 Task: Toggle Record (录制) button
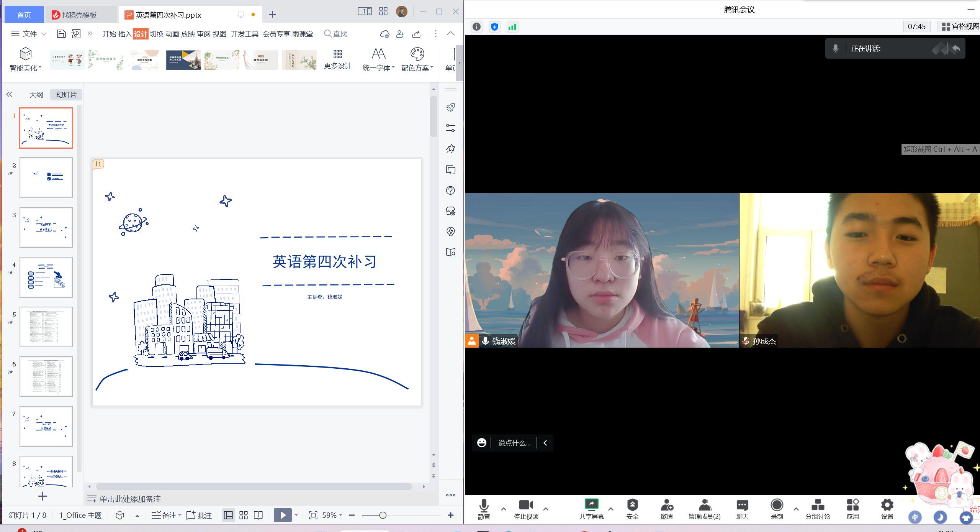tap(777, 509)
